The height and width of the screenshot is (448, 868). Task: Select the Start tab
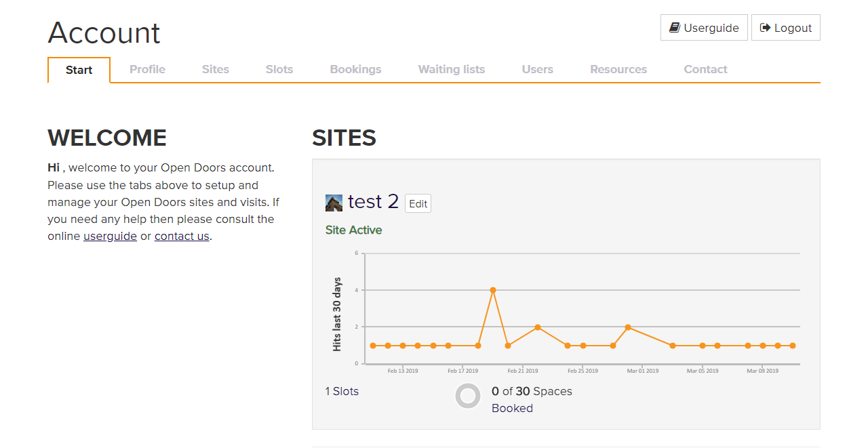[79, 70]
